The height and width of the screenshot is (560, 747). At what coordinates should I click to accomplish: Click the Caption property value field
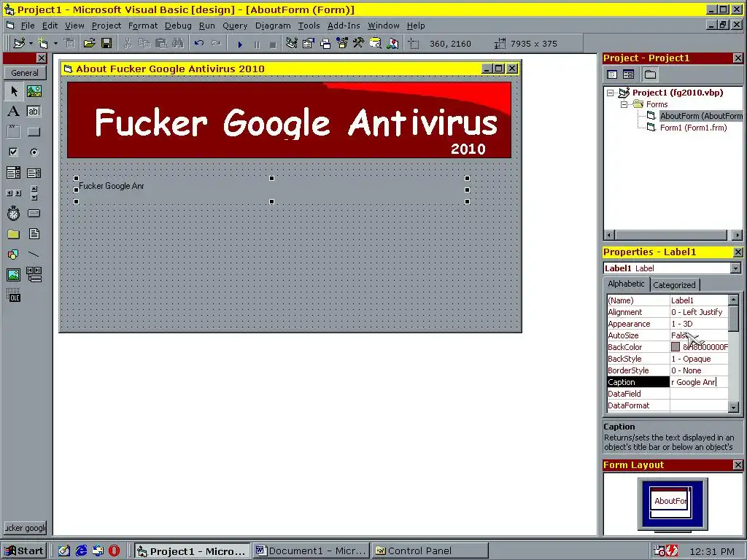pyautogui.click(x=699, y=382)
